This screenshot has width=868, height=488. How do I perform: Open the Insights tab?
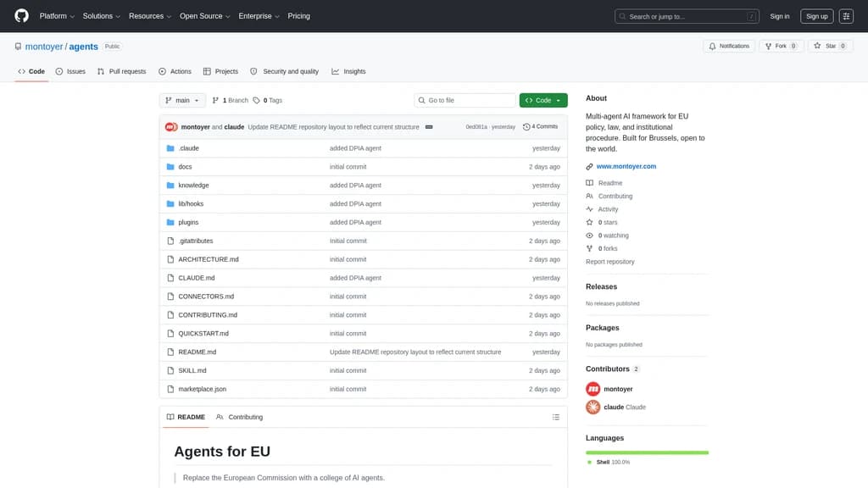pos(348,71)
